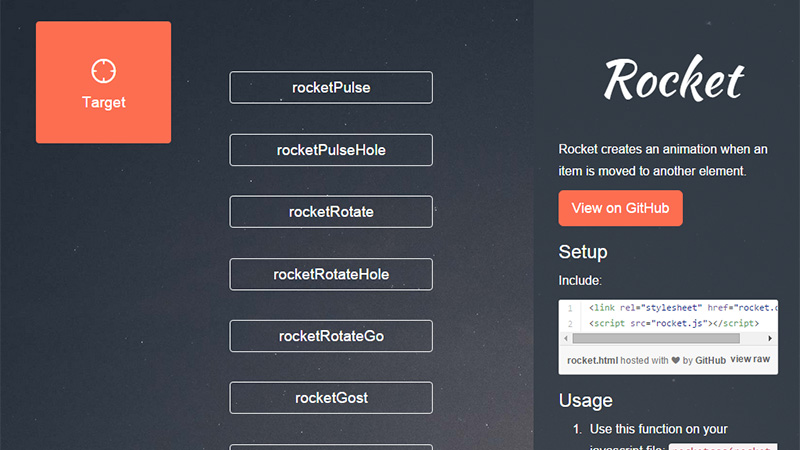800x450 pixels.
Task: Click the rocketPulse button
Action: (x=331, y=87)
